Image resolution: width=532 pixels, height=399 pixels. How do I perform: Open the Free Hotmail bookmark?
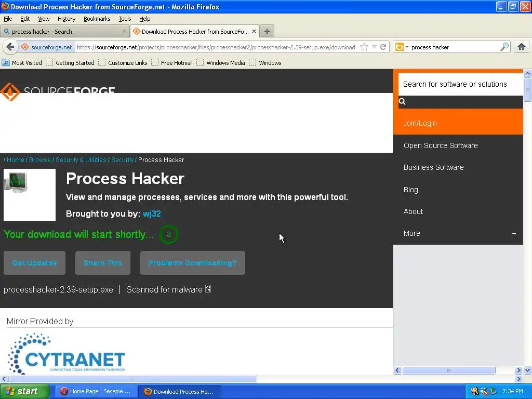[x=172, y=63]
